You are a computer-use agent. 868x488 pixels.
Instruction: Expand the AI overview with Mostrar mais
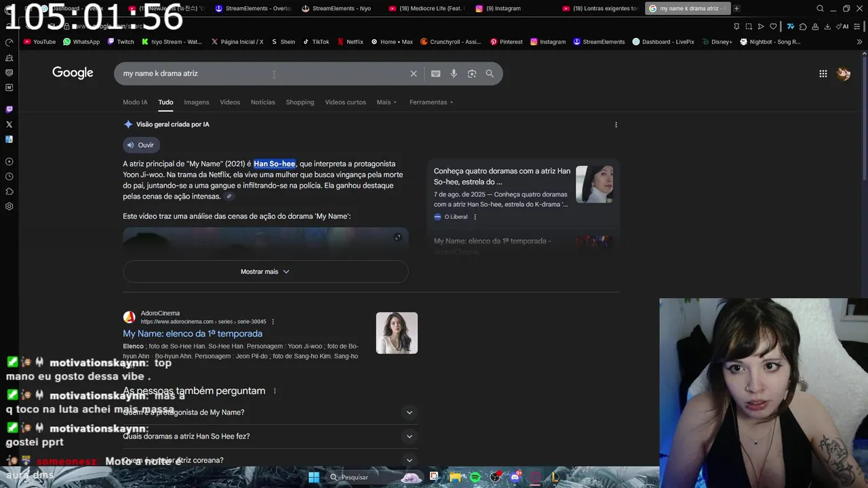pyautogui.click(x=265, y=272)
